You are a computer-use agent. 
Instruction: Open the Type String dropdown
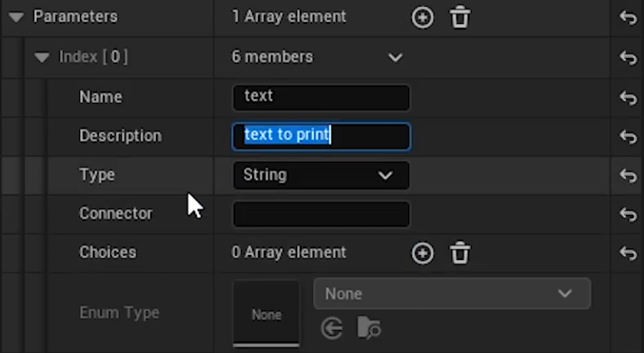click(x=321, y=176)
